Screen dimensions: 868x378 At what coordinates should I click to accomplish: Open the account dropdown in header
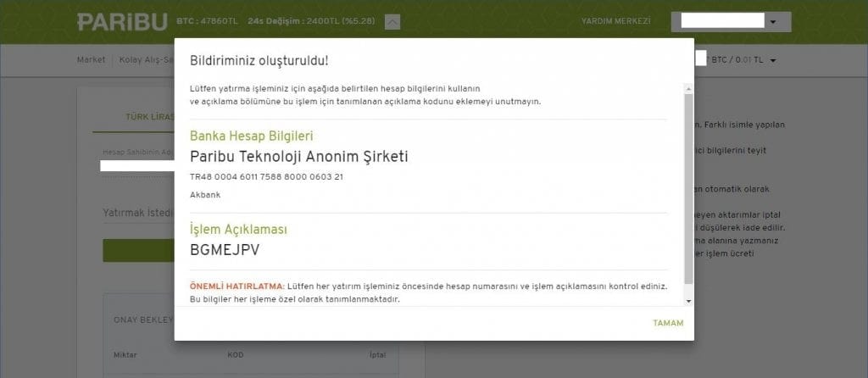(731, 22)
